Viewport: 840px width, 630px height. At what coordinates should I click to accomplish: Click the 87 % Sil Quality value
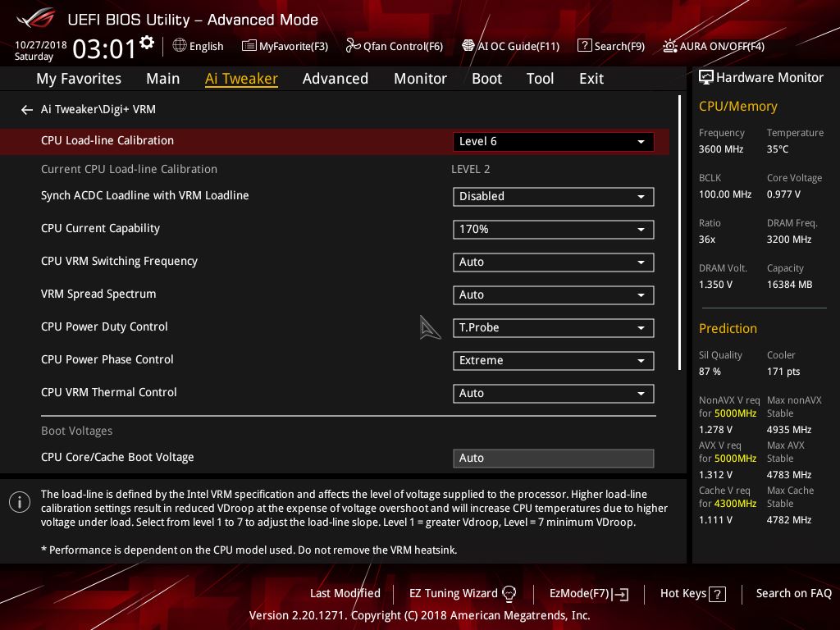710,372
